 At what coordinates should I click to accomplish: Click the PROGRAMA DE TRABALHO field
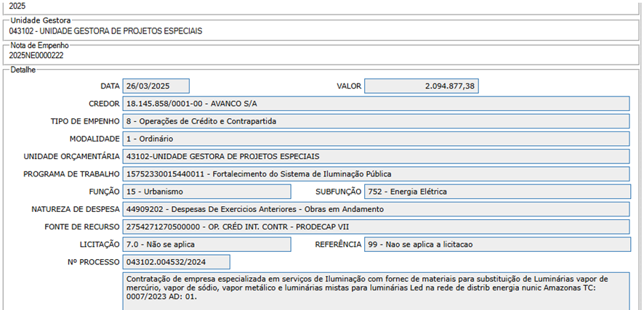(x=376, y=174)
